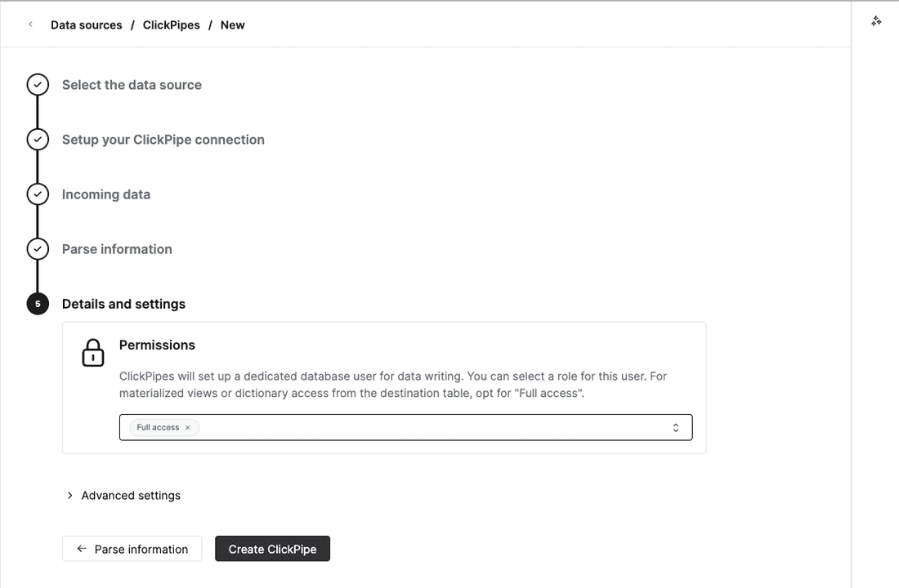Screen dimensions: 899x588
Task: Click the Full access role chip
Action: pos(164,428)
